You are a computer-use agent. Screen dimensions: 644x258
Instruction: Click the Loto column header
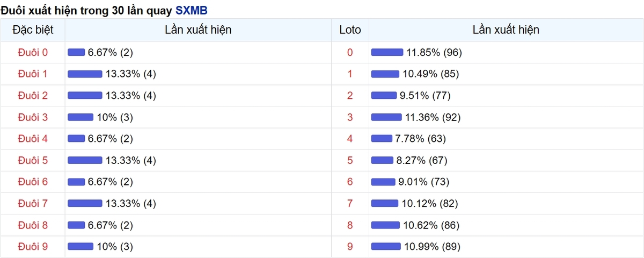[x=350, y=30]
